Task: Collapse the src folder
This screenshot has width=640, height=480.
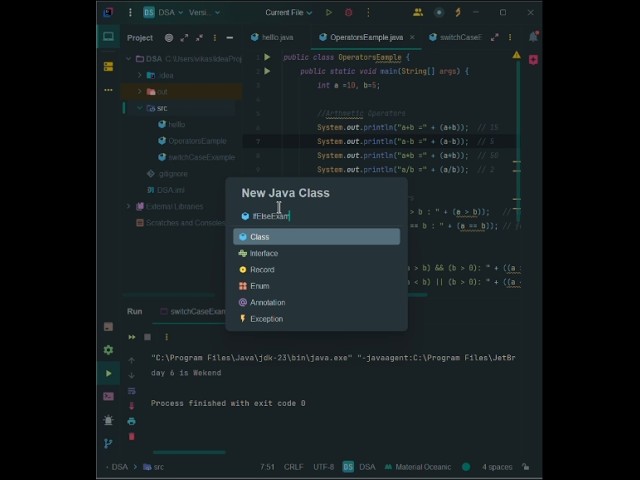Action: click(x=139, y=108)
